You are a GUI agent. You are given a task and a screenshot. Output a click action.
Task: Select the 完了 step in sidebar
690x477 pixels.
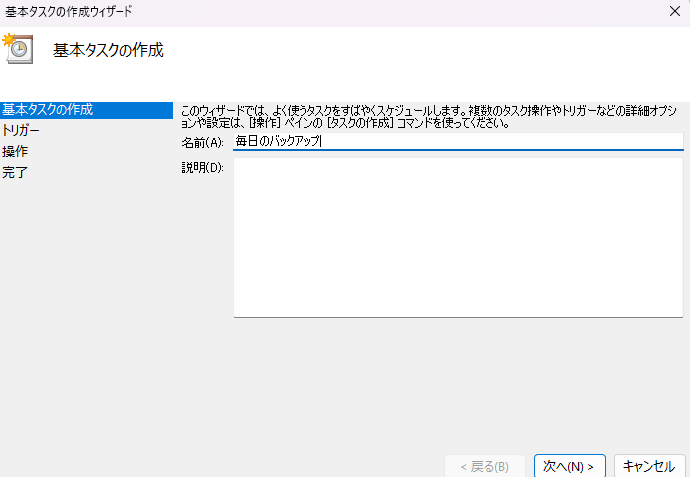pyautogui.click(x=15, y=172)
